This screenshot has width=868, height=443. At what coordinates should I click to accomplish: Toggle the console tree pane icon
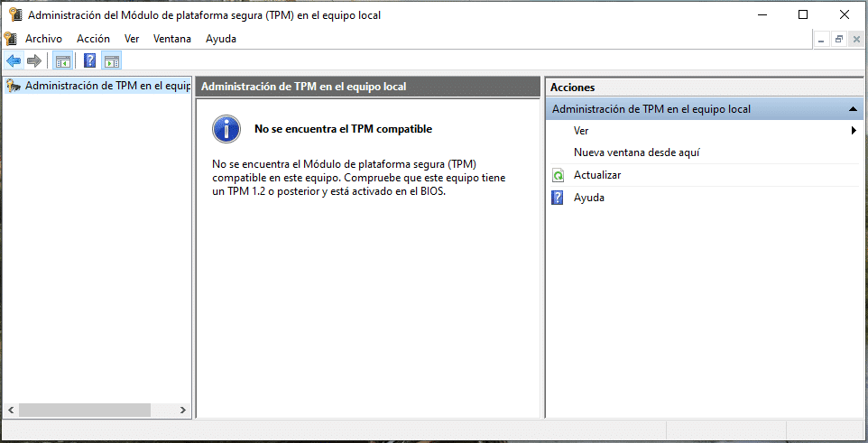[x=62, y=60]
